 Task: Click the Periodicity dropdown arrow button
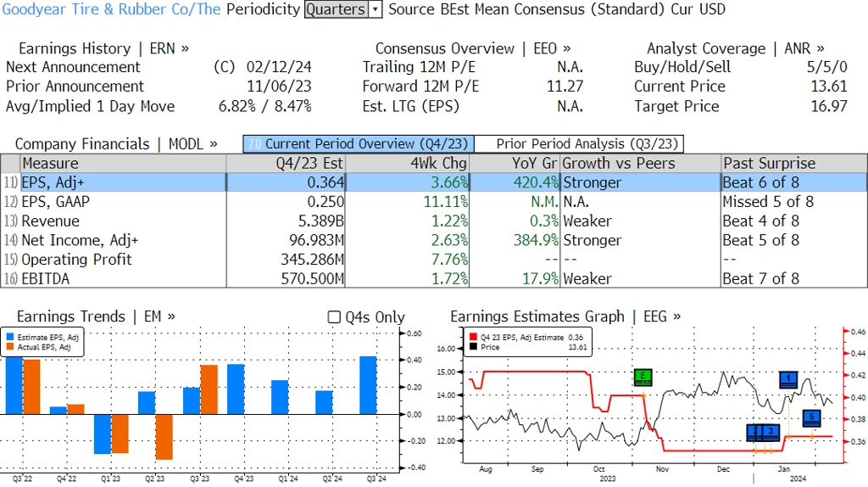[376, 9]
